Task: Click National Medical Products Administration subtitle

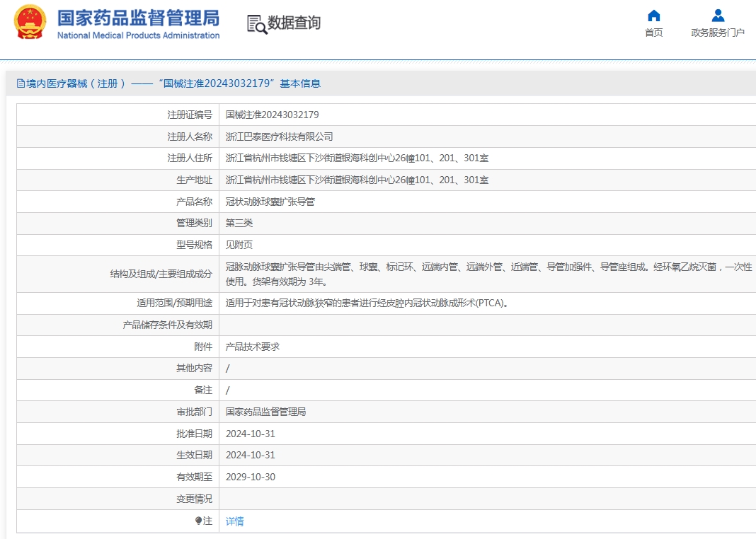Action: click(138, 35)
